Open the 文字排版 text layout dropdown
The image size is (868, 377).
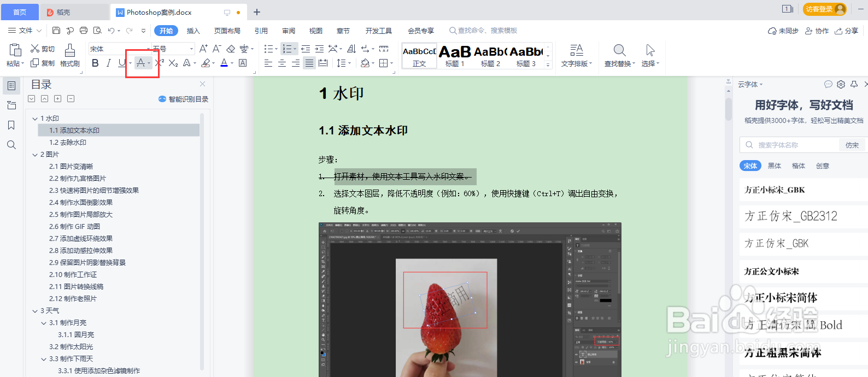(x=577, y=56)
